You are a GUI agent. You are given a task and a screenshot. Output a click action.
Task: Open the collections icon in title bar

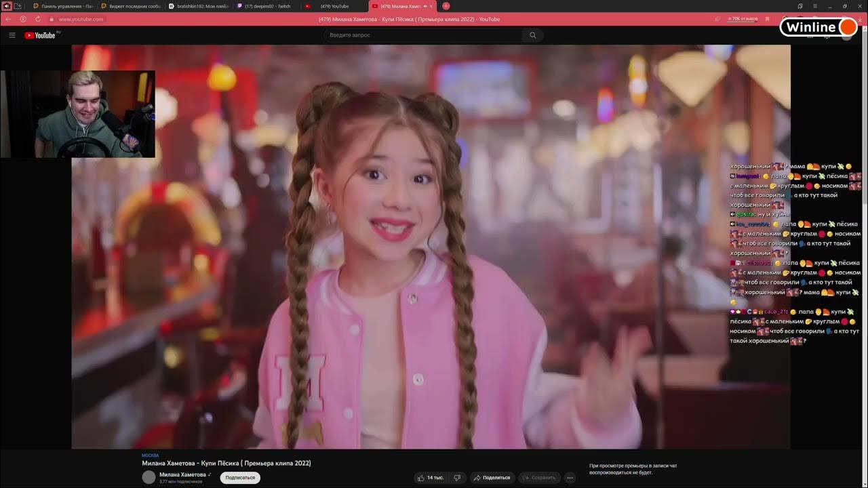[x=800, y=6]
